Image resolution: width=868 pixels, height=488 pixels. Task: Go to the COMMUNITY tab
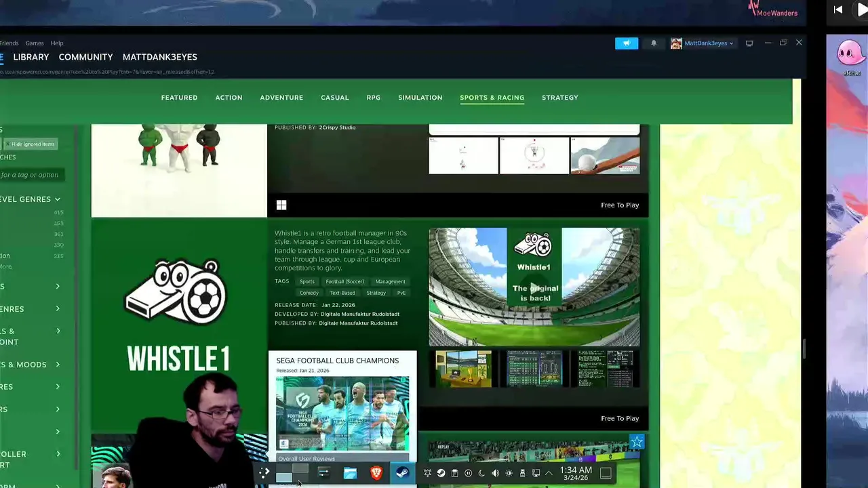click(85, 57)
